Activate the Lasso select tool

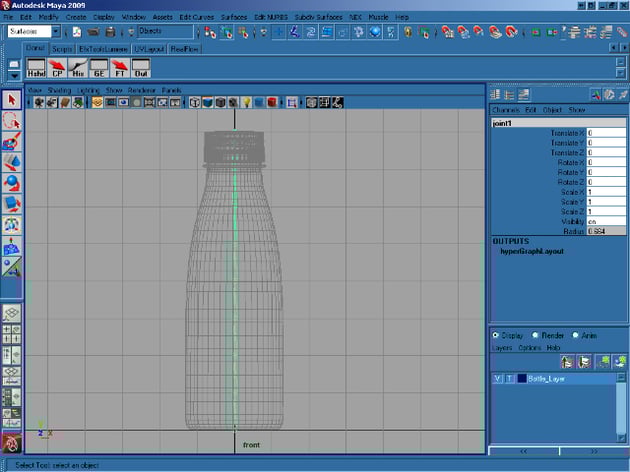coord(12,121)
